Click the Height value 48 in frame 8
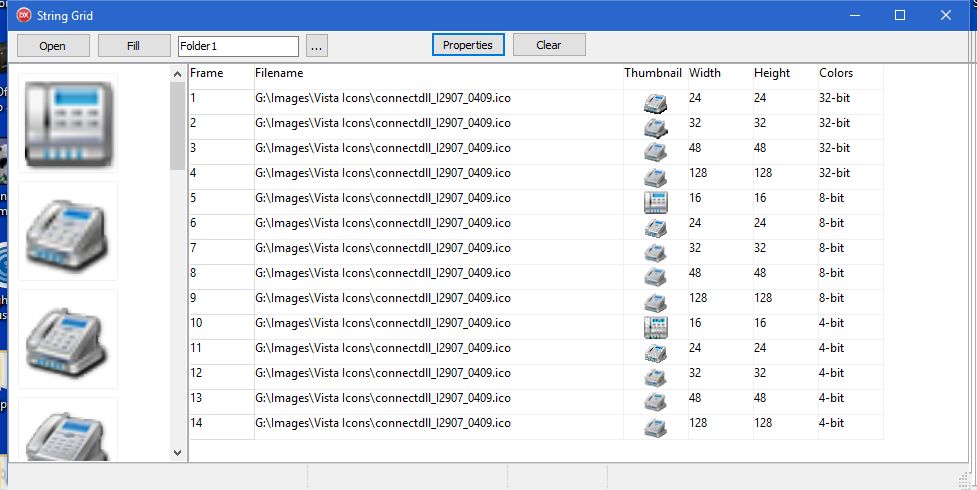This screenshot has width=977, height=490. [785, 277]
